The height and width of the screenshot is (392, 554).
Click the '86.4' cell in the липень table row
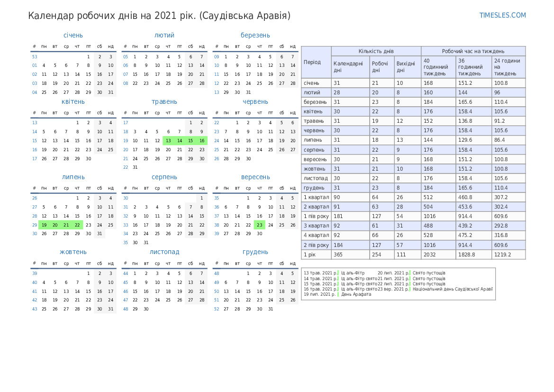509,140
